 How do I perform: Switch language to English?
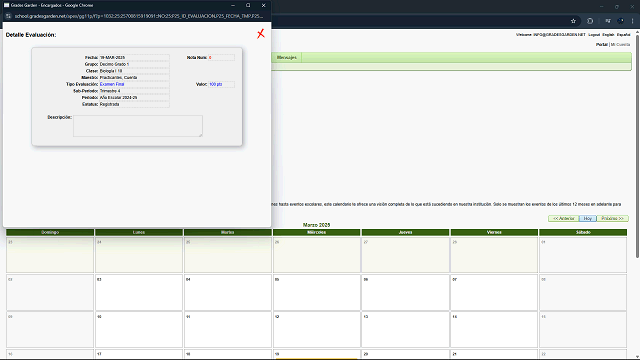[608, 35]
